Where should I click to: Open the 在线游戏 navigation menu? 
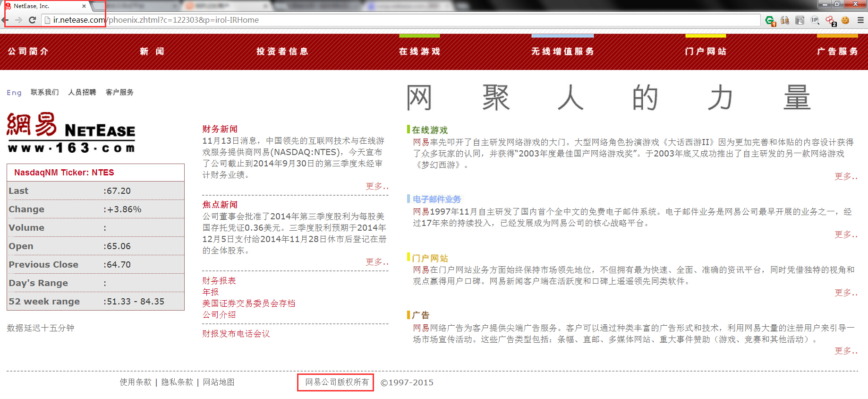419,51
